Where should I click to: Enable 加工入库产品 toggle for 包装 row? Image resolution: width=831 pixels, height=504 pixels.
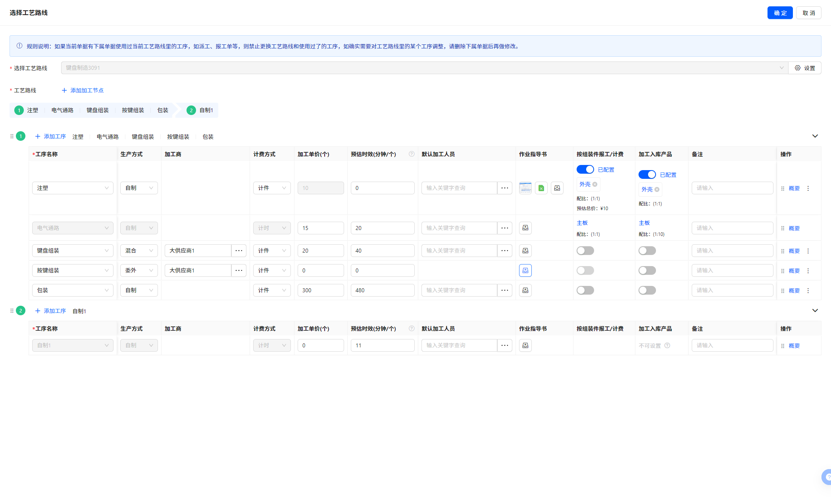pos(647,290)
